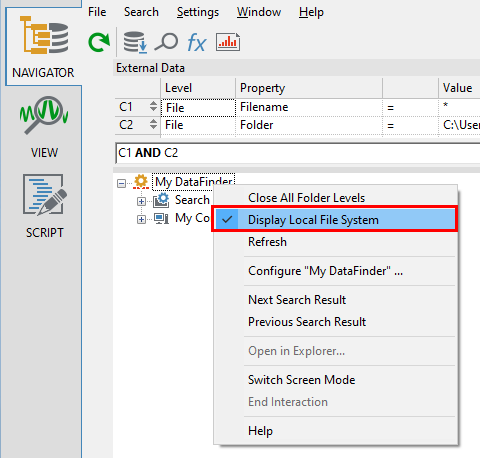Viewport: 480px width, 458px height.
Task: Click the File level cell in row C1
Action: 198,108
